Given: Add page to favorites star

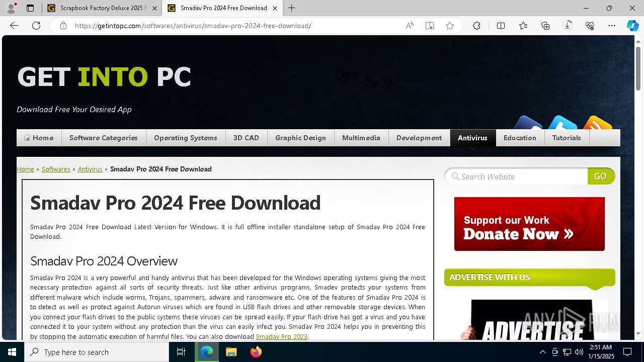Looking at the screenshot, I should [450, 26].
